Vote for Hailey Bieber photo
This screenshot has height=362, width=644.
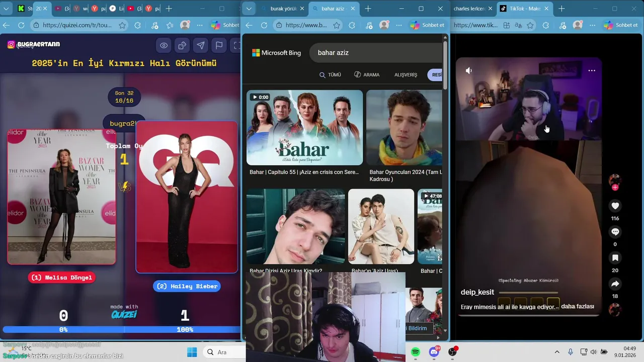coord(187,197)
